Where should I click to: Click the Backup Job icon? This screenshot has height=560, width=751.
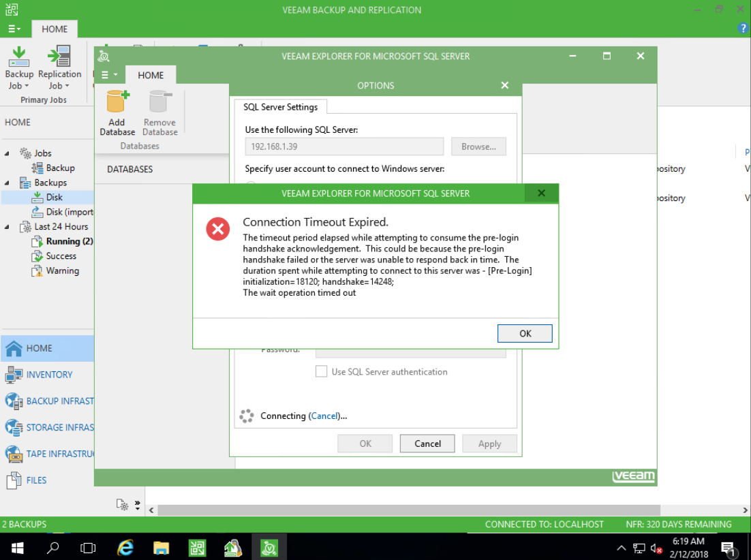click(x=19, y=57)
